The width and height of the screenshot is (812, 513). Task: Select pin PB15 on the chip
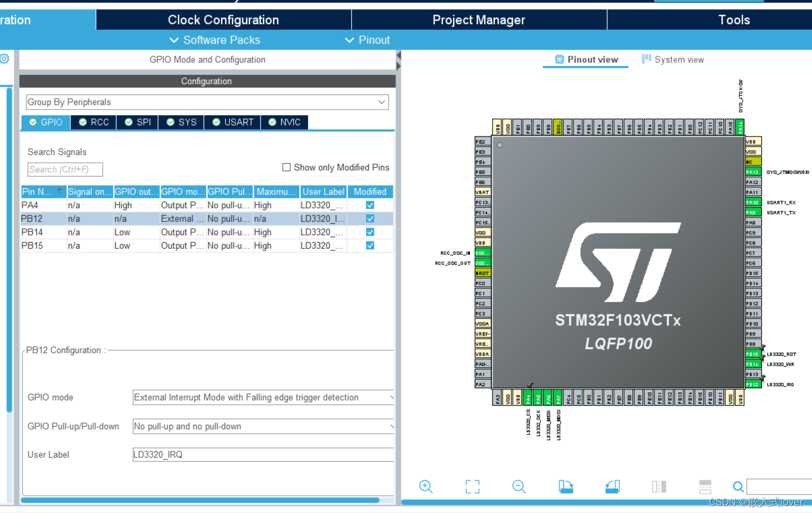click(753, 354)
